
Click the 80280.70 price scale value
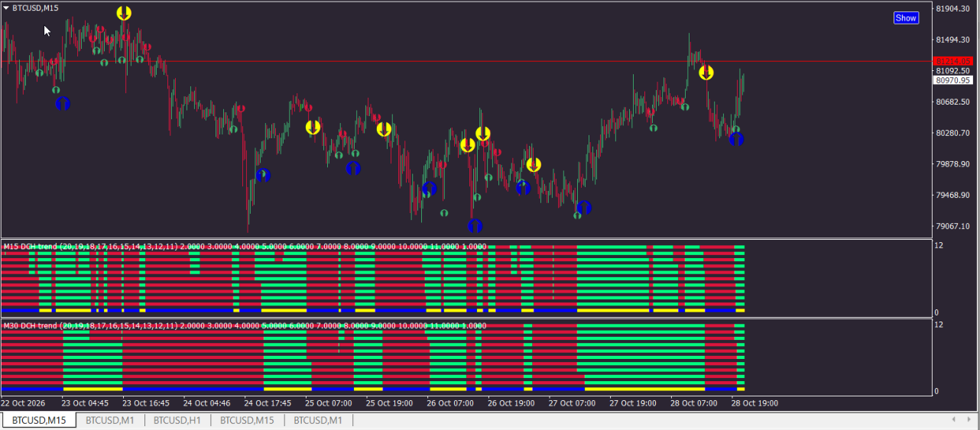[x=952, y=133]
